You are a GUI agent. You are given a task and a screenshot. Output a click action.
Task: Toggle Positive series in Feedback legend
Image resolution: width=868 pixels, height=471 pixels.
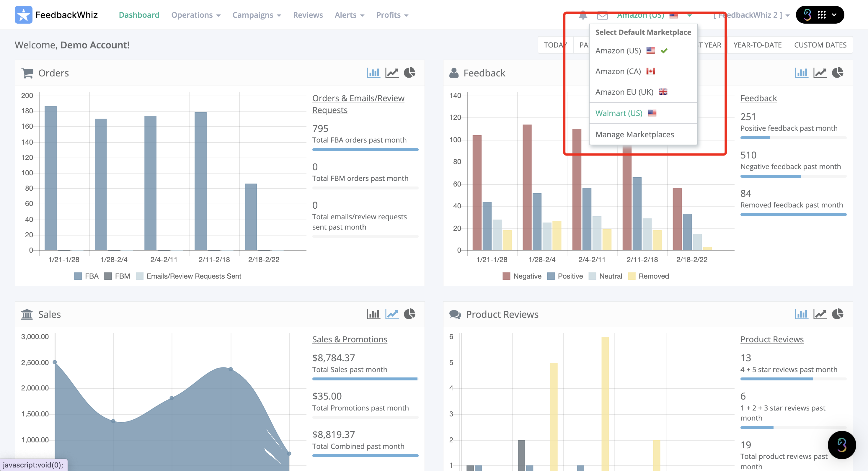(x=565, y=276)
